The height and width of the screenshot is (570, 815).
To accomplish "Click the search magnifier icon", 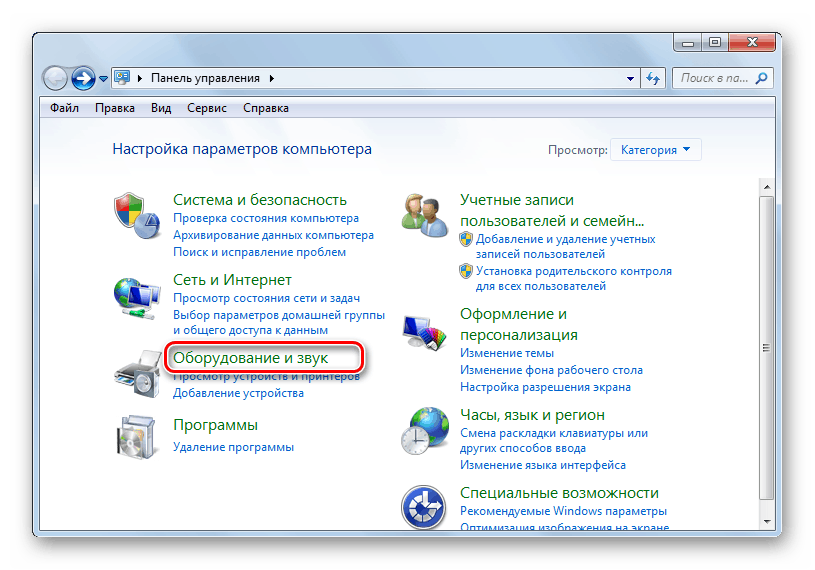I will tap(761, 78).
